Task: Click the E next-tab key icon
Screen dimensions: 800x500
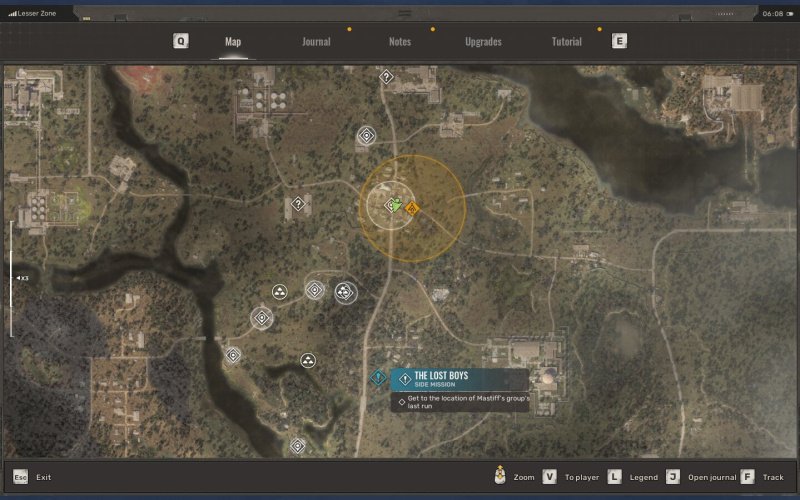Action: click(x=619, y=41)
